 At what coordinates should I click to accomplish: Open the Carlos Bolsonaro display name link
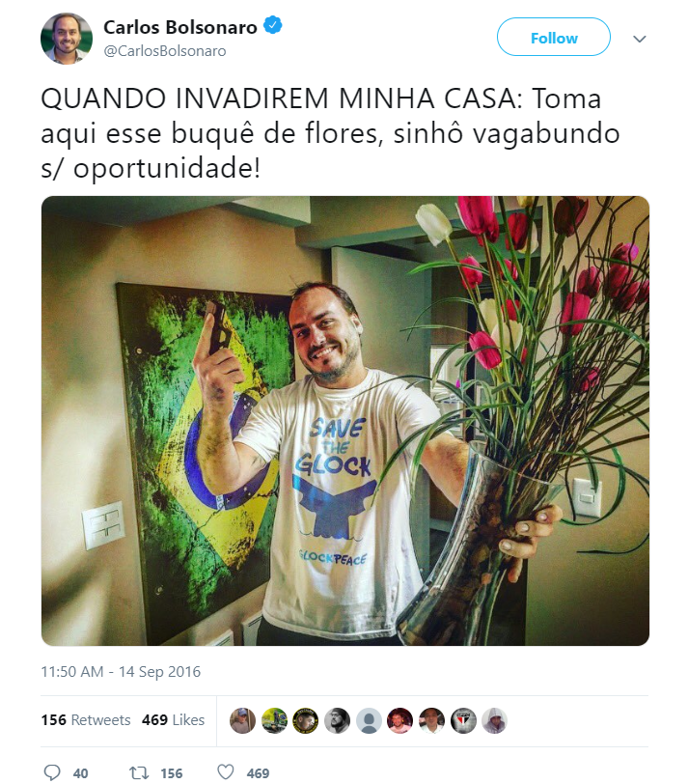[179, 27]
